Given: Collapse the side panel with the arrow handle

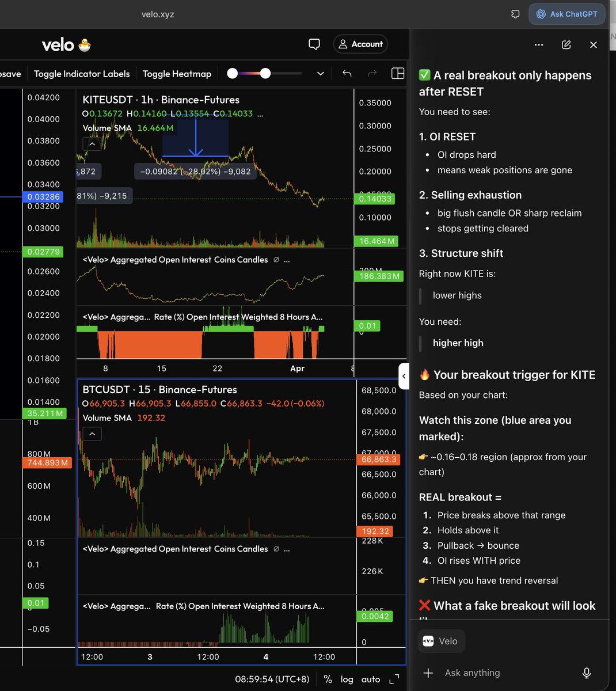Looking at the screenshot, I should 404,376.
